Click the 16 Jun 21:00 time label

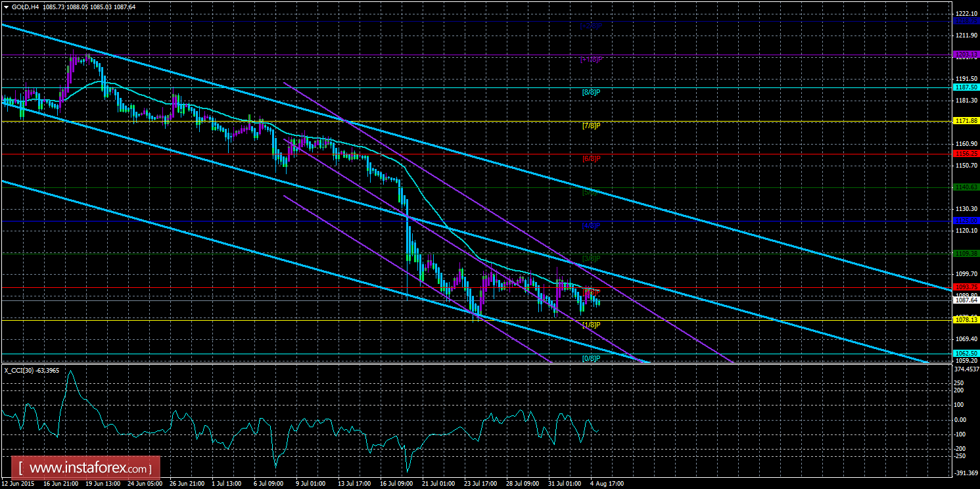click(62, 483)
